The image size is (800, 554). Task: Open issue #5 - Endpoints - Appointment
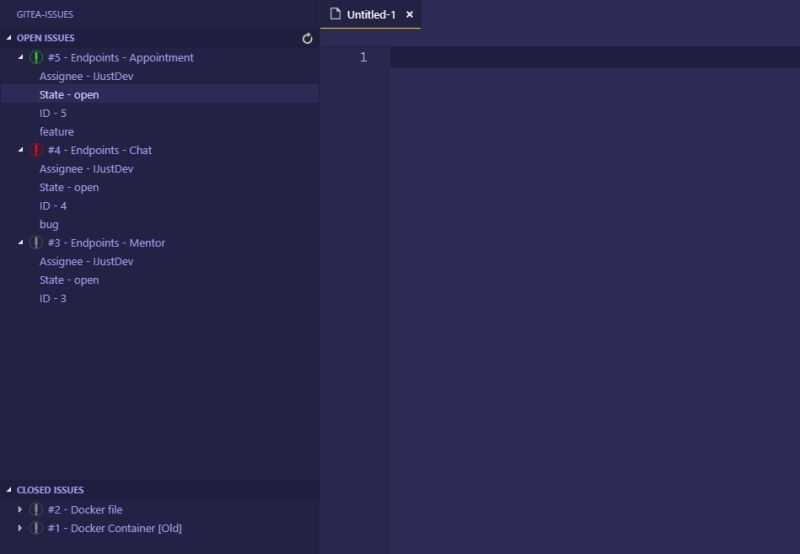pos(120,58)
